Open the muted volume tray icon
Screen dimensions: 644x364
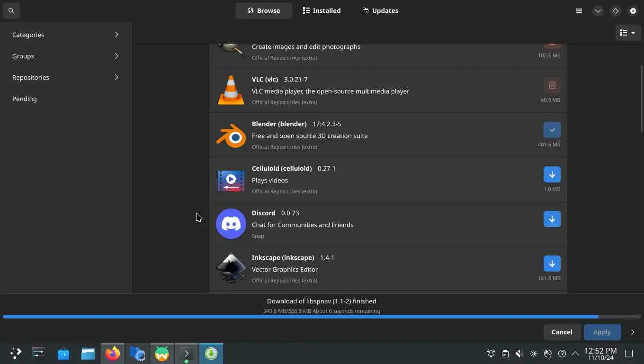click(x=519, y=354)
